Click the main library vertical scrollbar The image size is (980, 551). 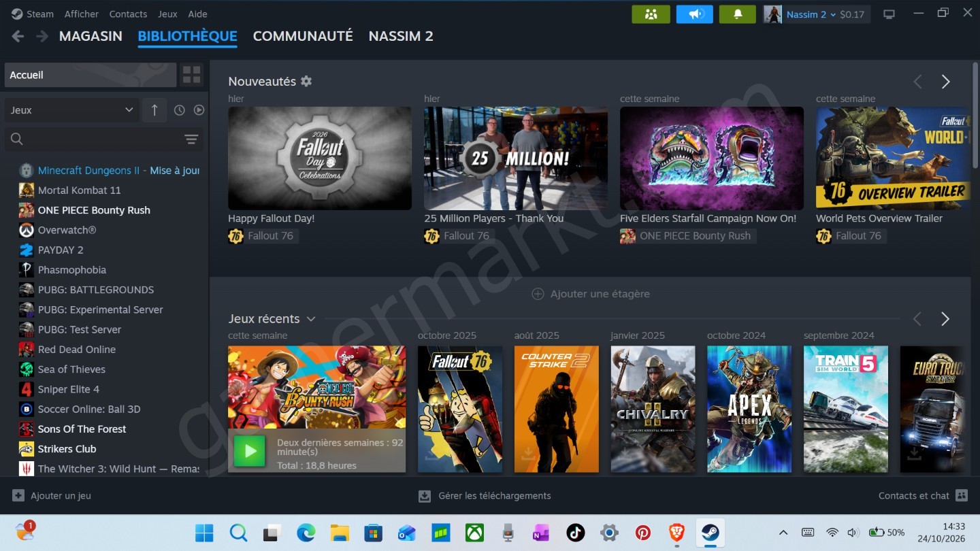(x=975, y=116)
